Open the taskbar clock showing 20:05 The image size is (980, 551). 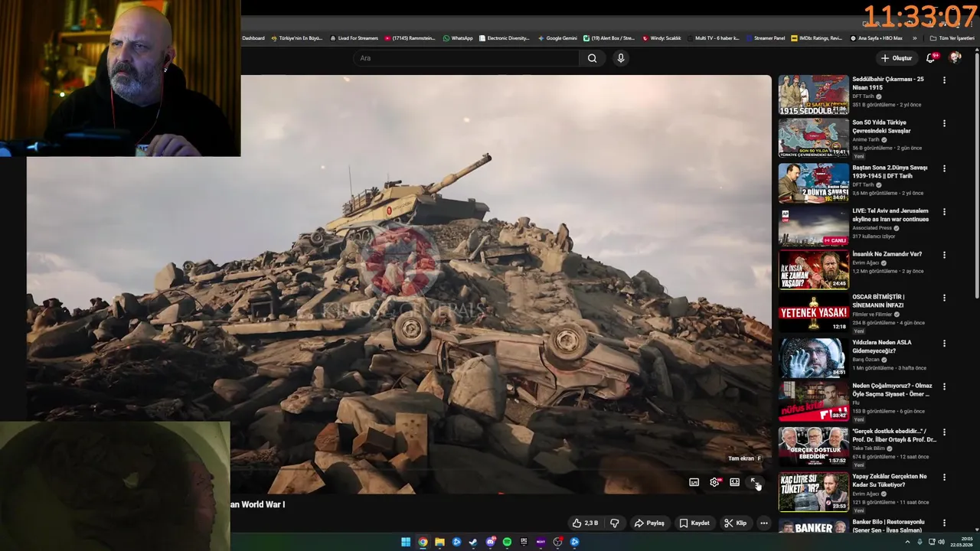961,542
